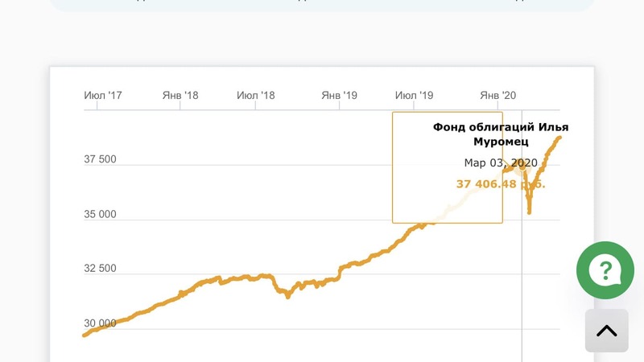Click the Июл '19 axis label

pyautogui.click(x=415, y=96)
